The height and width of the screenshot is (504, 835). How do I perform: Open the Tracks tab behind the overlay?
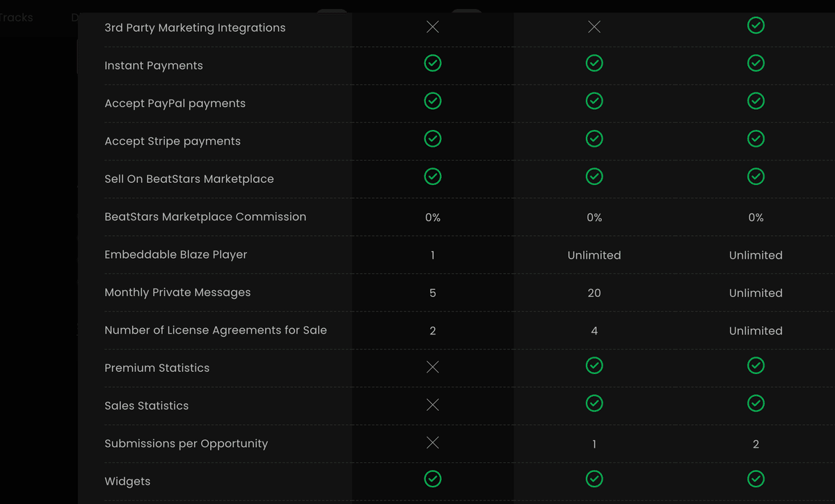pyautogui.click(x=17, y=17)
